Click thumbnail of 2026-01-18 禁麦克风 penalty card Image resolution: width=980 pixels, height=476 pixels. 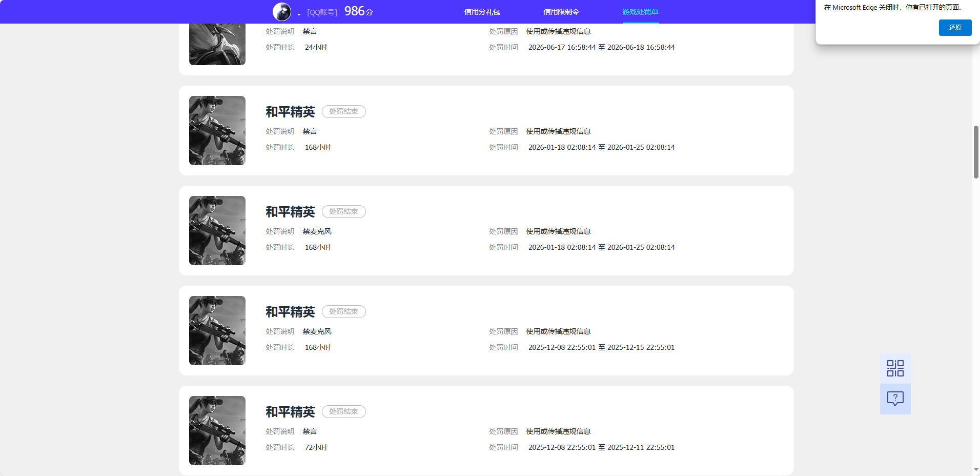[x=217, y=230]
